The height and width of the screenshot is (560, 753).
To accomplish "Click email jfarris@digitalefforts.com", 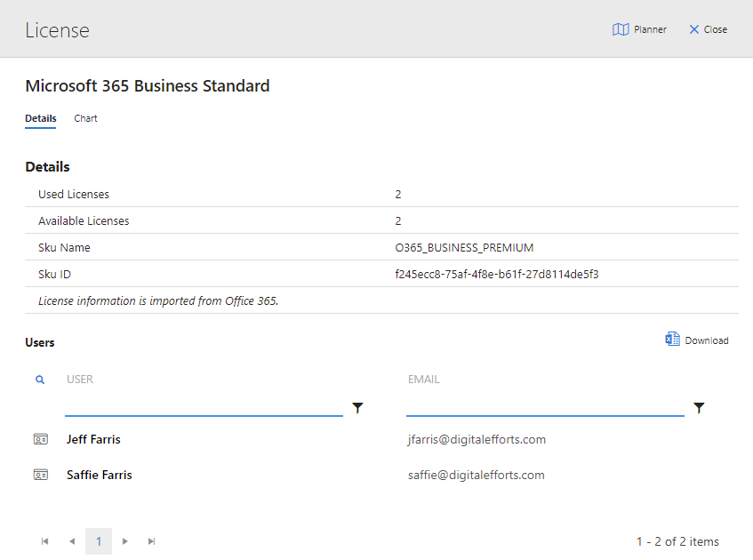I will click(x=477, y=439).
